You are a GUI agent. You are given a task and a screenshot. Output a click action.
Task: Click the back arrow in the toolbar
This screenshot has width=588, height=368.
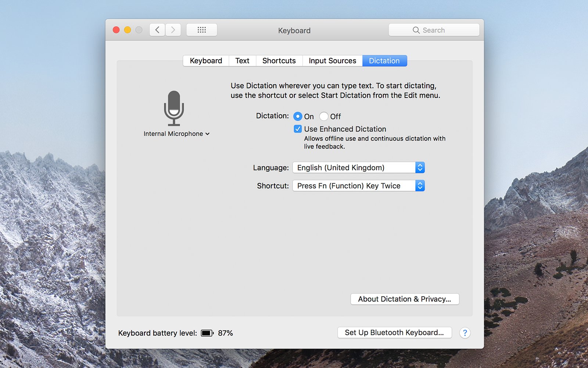[x=157, y=30]
